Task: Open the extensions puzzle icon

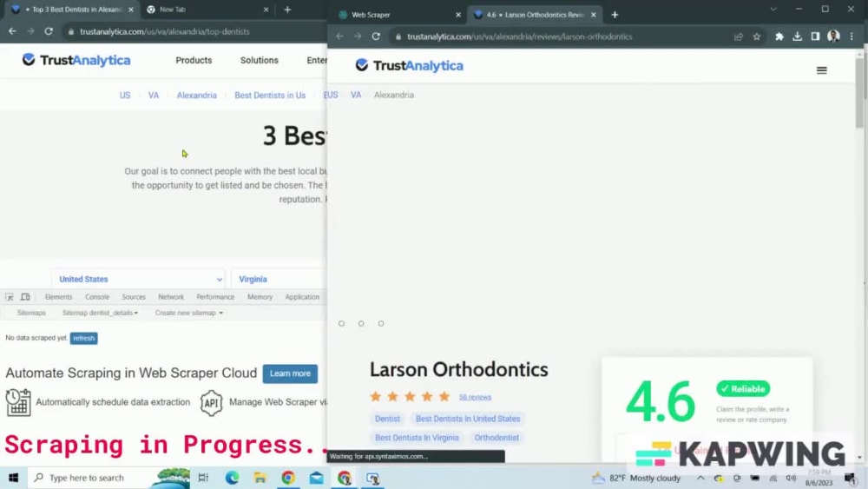Action: pyautogui.click(x=779, y=36)
